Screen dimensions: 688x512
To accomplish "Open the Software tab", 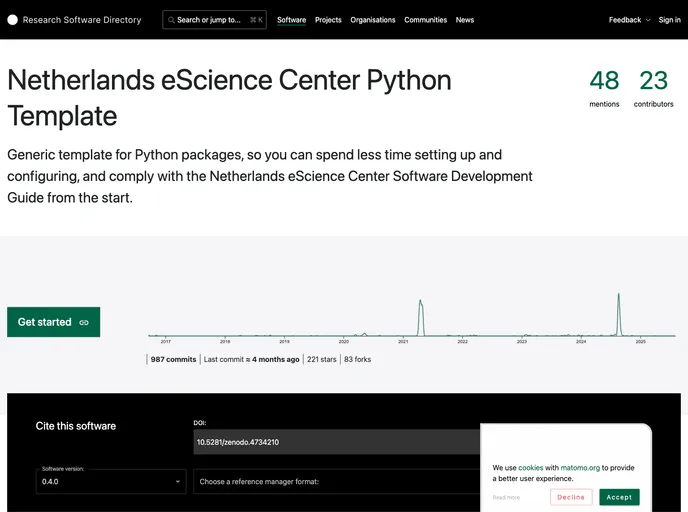I will [x=291, y=20].
